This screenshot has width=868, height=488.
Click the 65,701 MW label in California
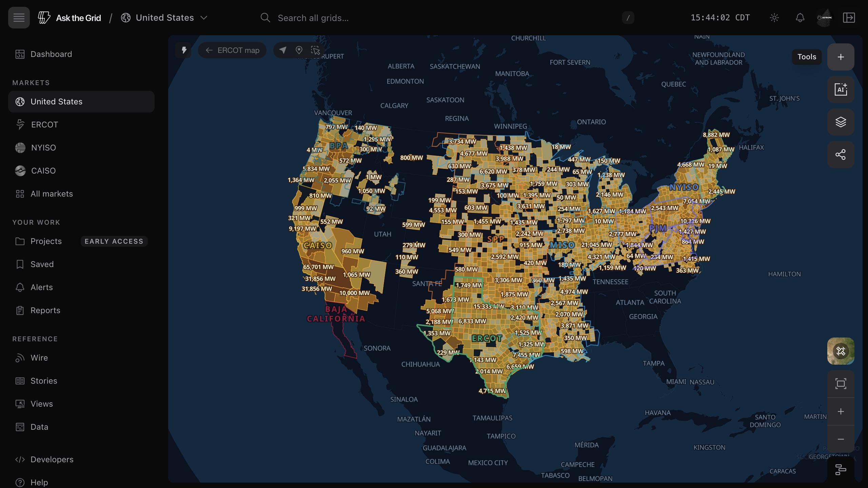(318, 267)
